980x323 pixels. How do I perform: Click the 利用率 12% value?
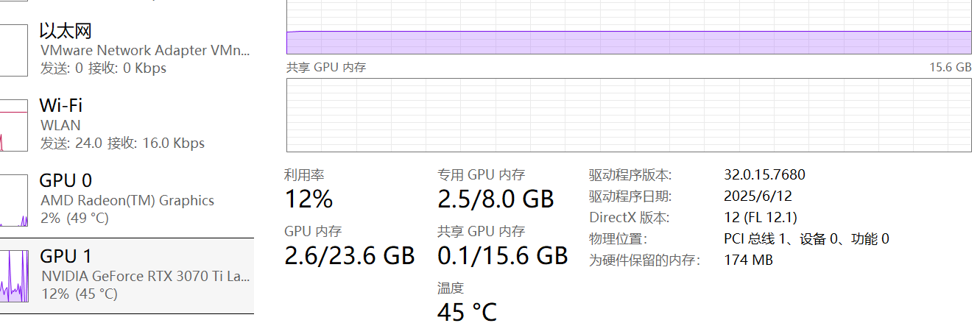(x=309, y=199)
